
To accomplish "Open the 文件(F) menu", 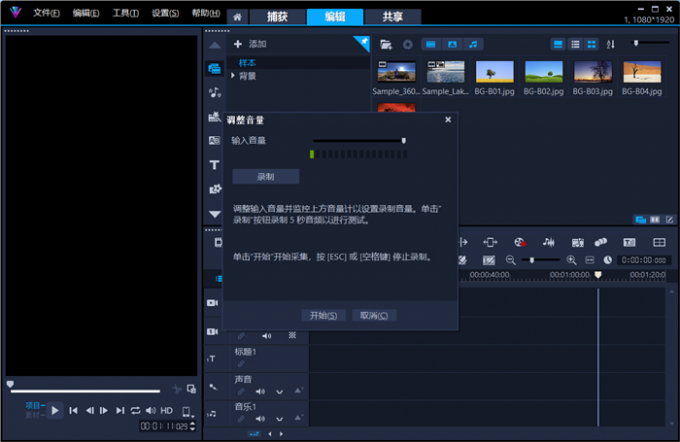I will pyautogui.click(x=46, y=13).
